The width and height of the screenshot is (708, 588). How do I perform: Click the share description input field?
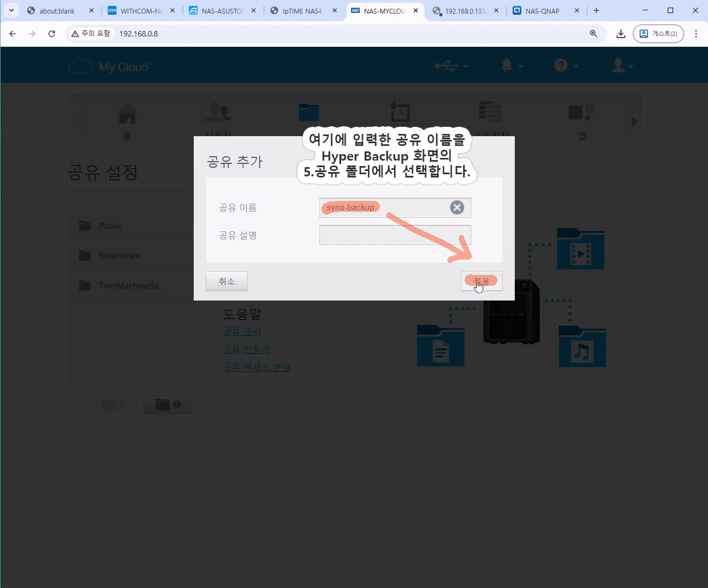tap(395, 235)
